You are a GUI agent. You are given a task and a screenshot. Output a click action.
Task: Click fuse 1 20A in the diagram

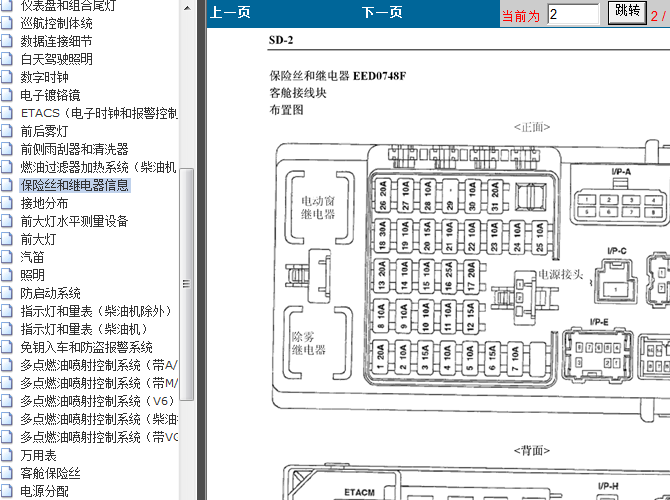380,358
